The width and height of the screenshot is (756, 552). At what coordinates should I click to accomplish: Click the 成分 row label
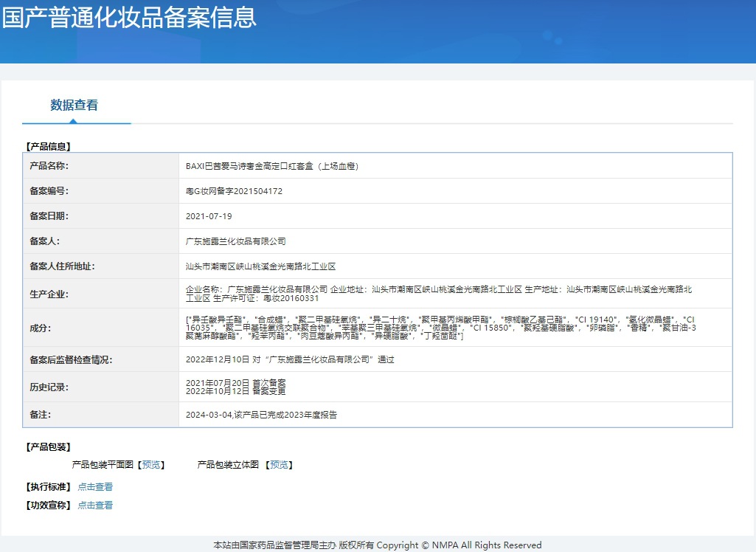tap(41, 328)
